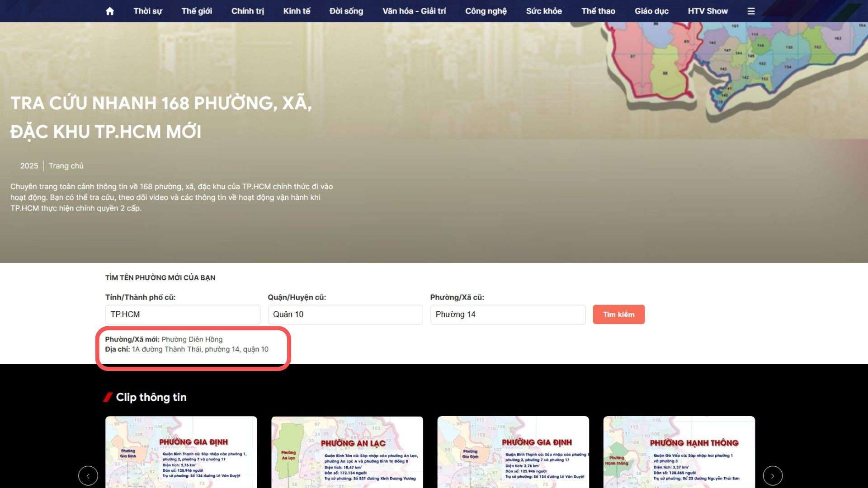Go to the Công nghệ section
The height and width of the screenshot is (488, 868).
(x=486, y=11)
